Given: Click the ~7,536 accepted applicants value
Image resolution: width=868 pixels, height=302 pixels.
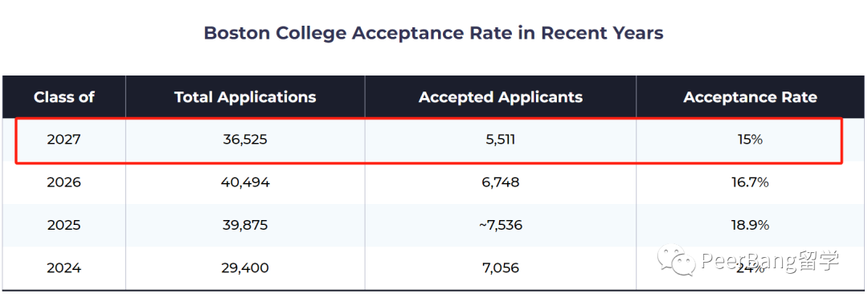Looking at the screenshot, I should point(501,225).
